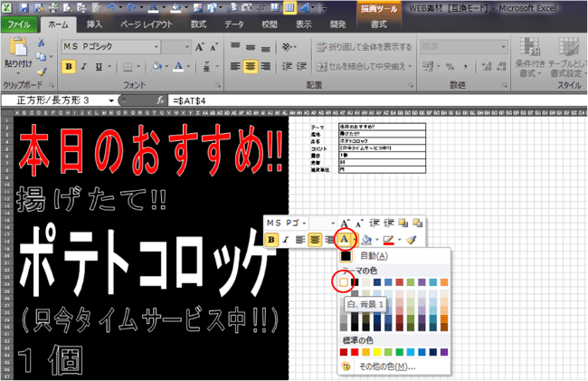Click the bottom align icon in alignment group
588x381 pixels.
[x=265, y=47]
